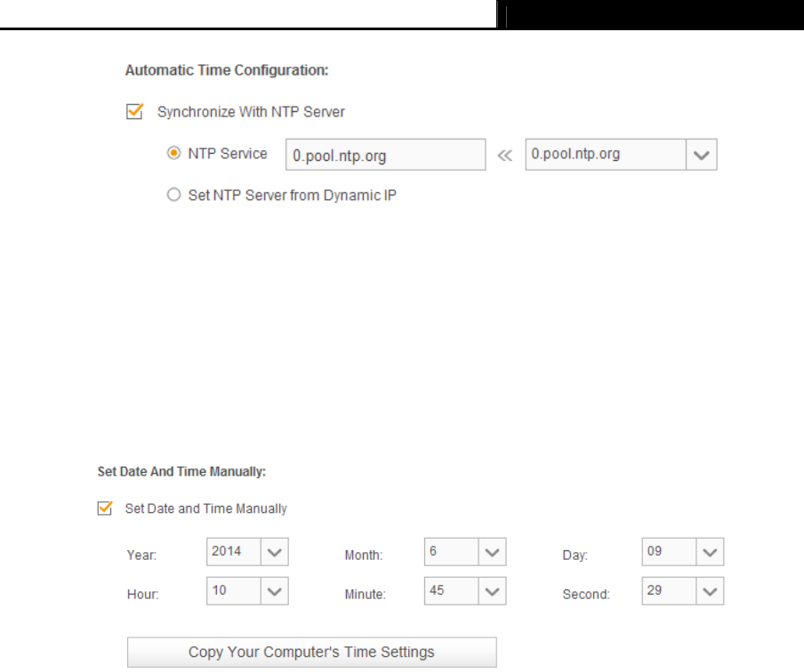
Task: Click the Second: label
Action: [x=586, y=594]
